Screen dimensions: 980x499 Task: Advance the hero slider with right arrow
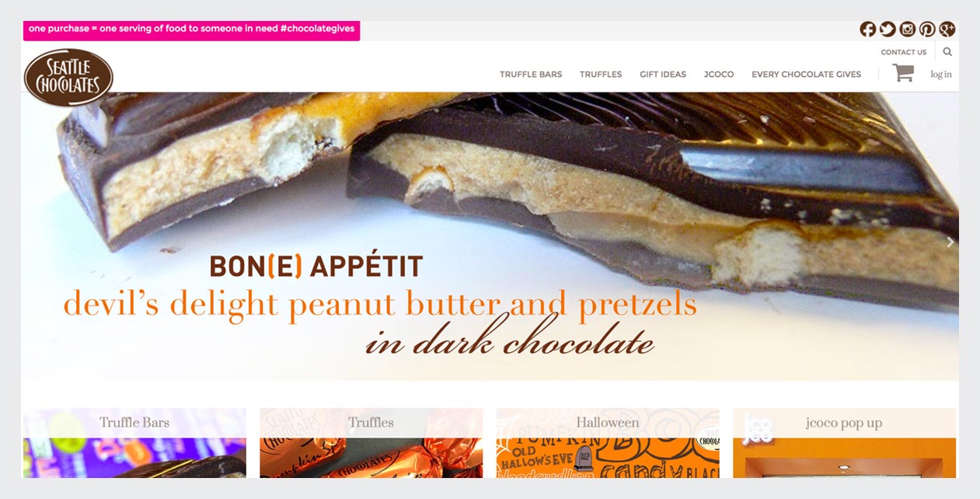click(950, 242)
